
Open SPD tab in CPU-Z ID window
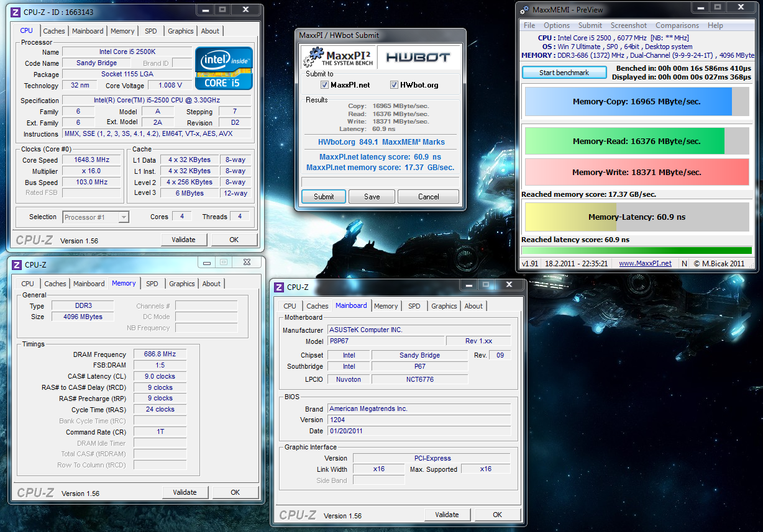(151, 31)
